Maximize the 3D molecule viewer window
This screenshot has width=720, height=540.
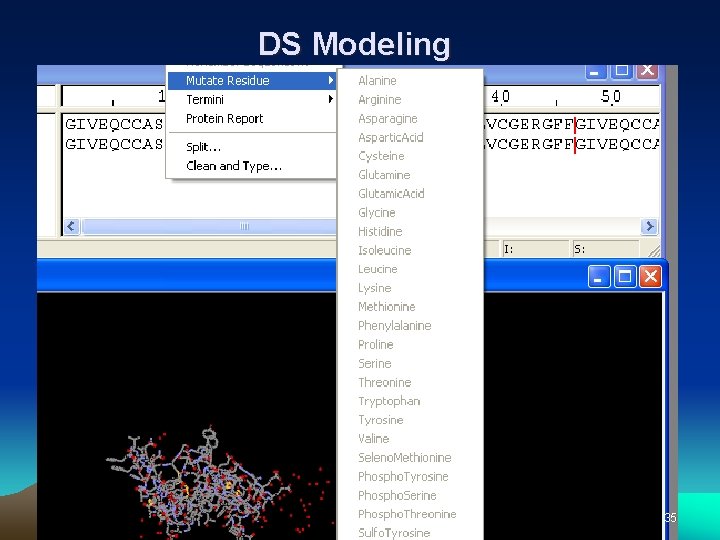[624, 277]
